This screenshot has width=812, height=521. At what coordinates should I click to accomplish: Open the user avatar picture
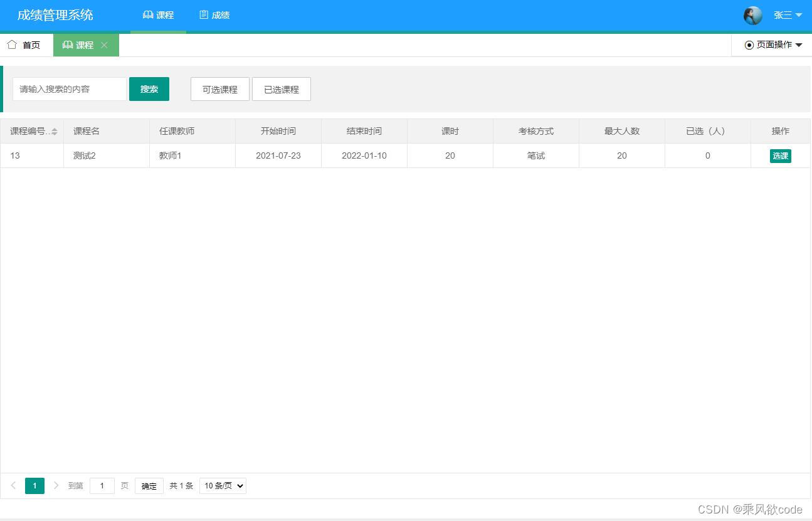[x=752, y=15]
